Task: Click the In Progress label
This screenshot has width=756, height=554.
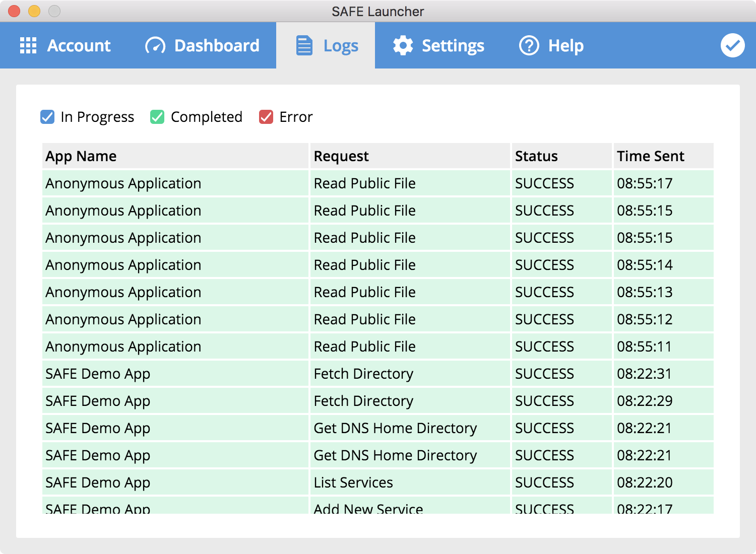Action: pyautogui.click(x=97, y=117)
